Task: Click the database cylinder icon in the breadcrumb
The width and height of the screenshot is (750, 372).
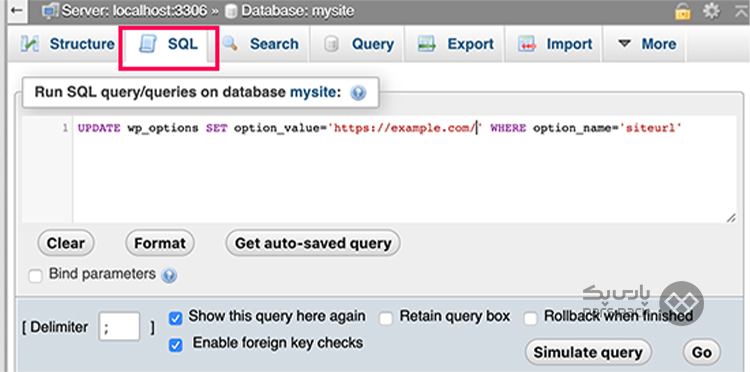Action: click(231, 11)
